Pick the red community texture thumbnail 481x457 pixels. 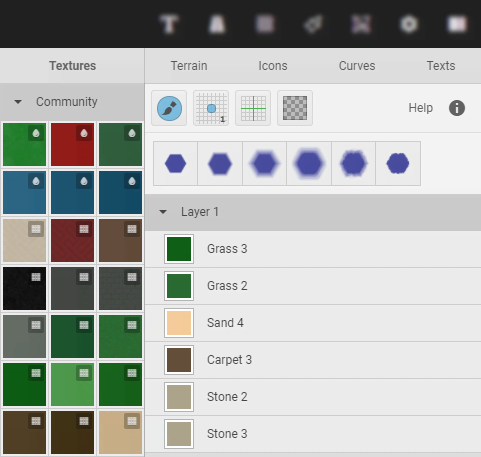coord(72,144)
